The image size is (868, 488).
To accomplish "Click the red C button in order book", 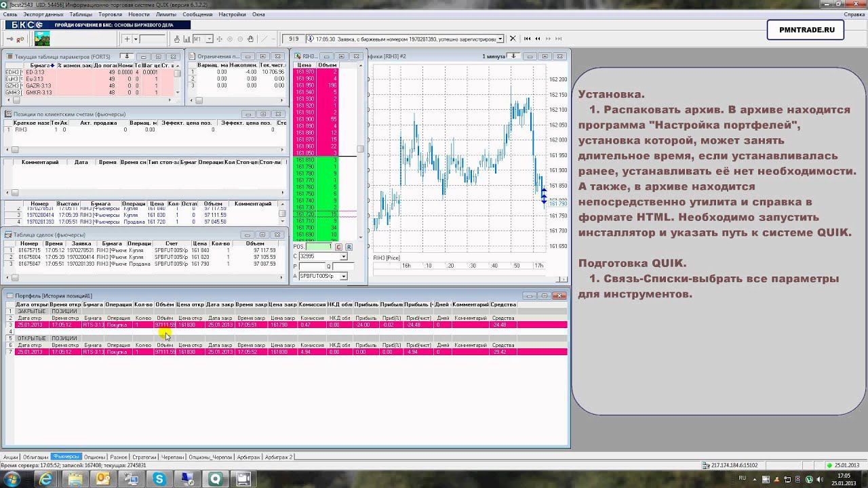I will (x=339, y=247).
